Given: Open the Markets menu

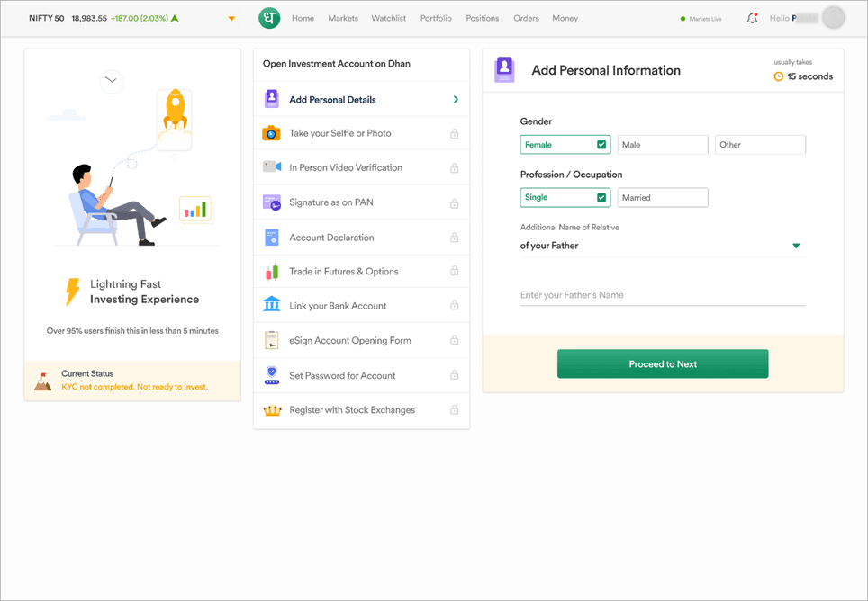Looking at the screenshot, I should [x=343, y=18].
